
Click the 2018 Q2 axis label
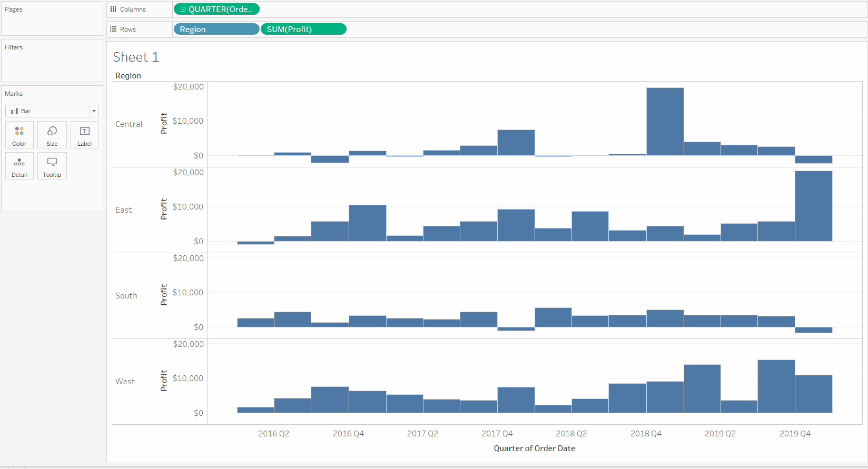pyautogui.click(x=571, y=434)
